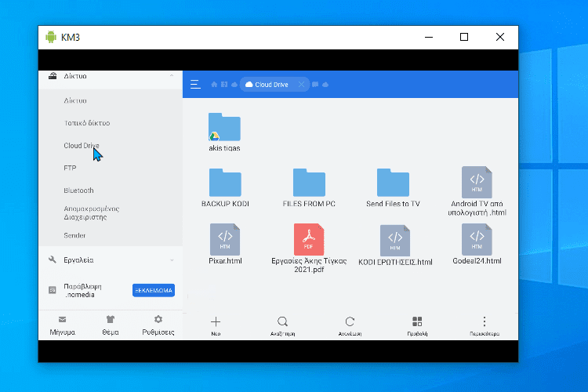Open the Περισσότερα three-dots menu
588x392 pixels.
(x=485, y=321)
